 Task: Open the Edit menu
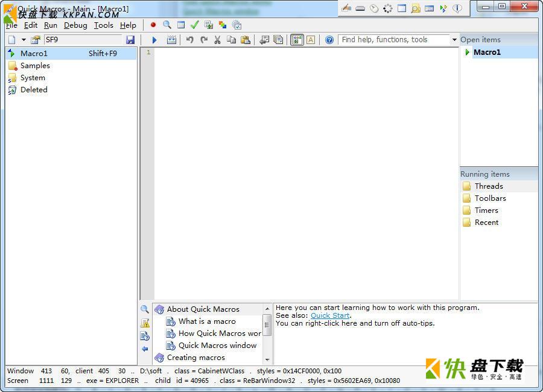tap(31, 25)
